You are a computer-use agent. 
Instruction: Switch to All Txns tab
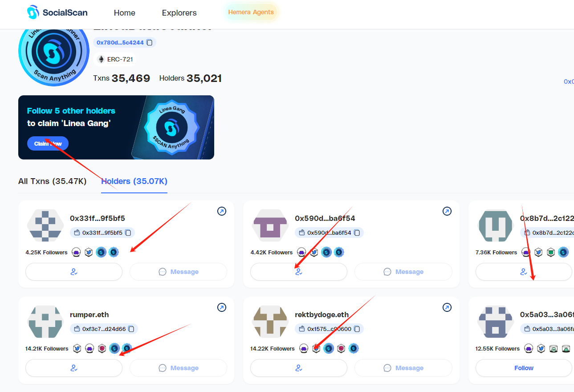tap(53, 181)
